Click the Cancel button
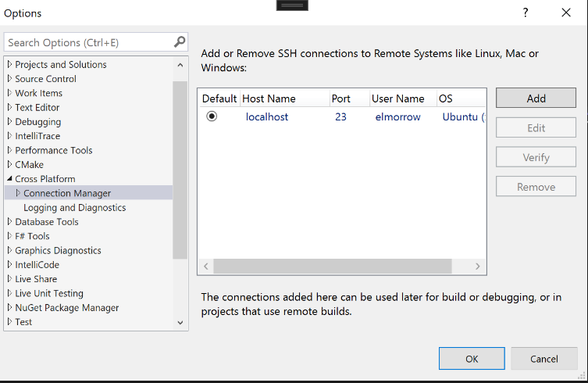 (x=543, y=359)
